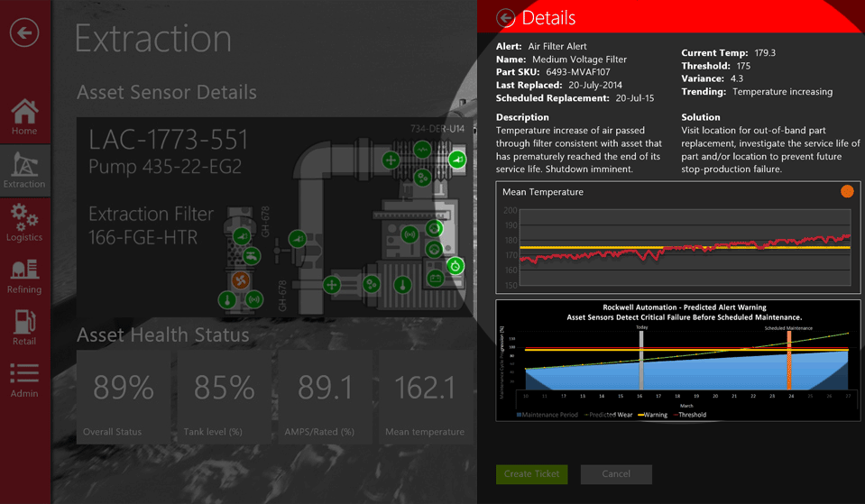Open the Tank level 85% tile
Image resolution: width=865 pixels, height=504 pixels.
click(225, 397)
